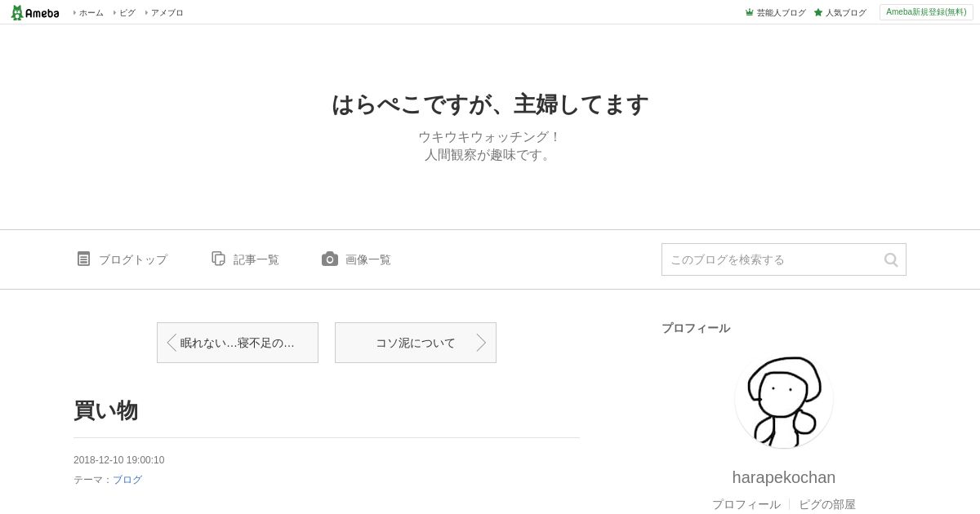Click the right chevron on next article
980x514 pixels.
tap(481, 343)
